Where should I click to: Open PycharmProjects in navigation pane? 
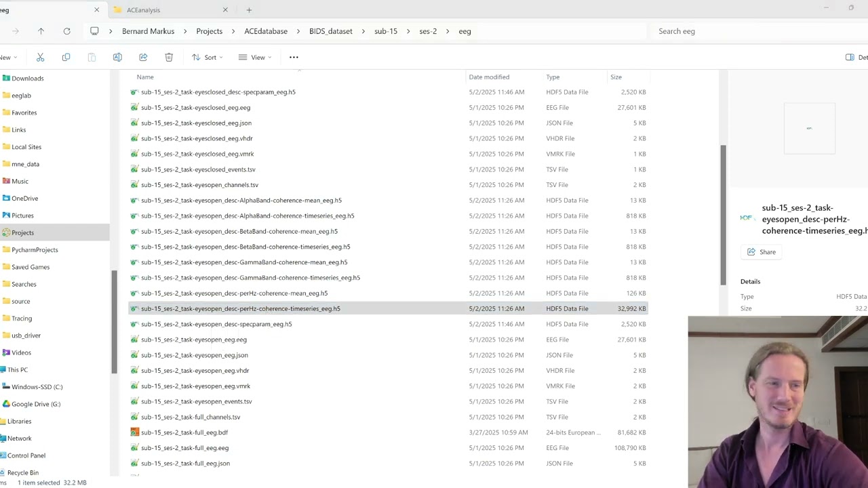[x=35, y=250]
